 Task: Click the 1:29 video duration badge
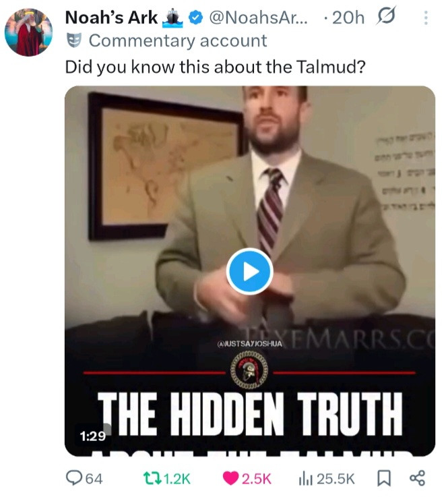click(x=92, y=436)
